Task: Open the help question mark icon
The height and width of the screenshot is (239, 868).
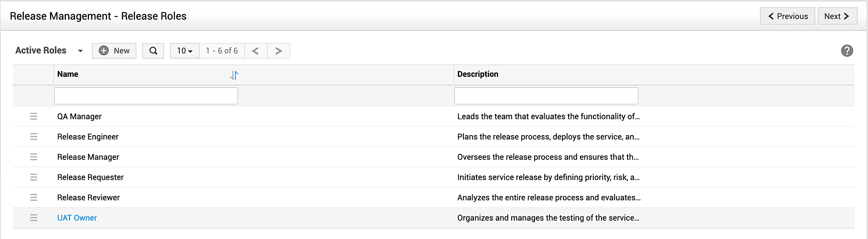Action: [847, 51]
